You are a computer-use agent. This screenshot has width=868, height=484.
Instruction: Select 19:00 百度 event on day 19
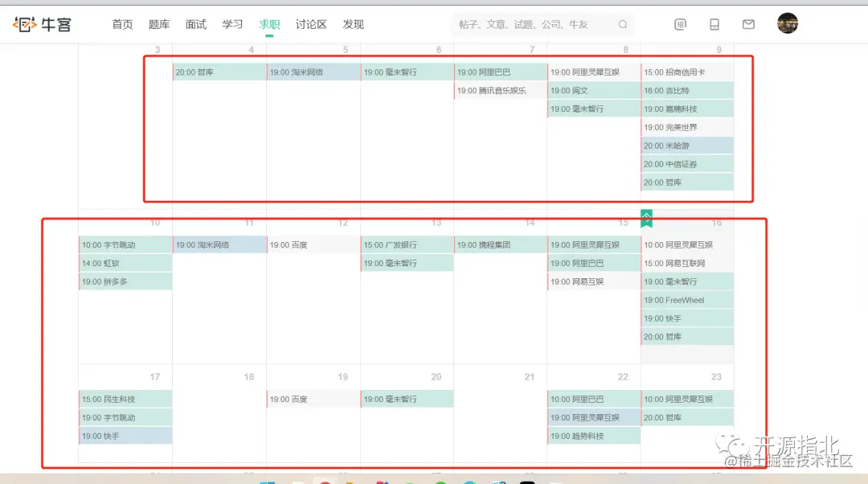(313, 400)
